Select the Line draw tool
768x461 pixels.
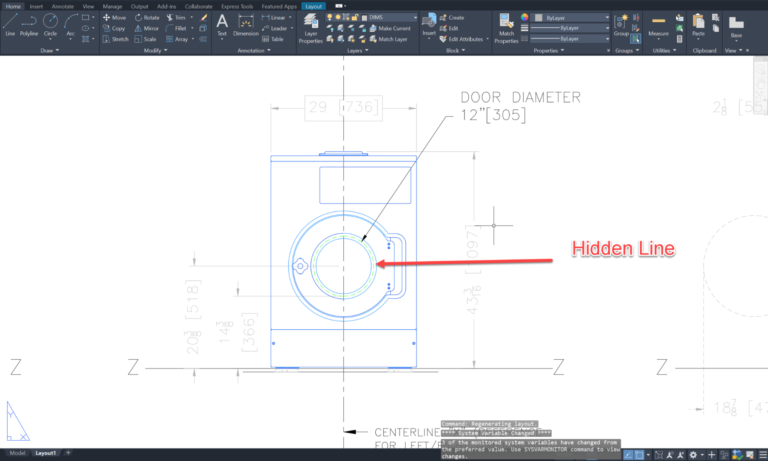[10, 24]
